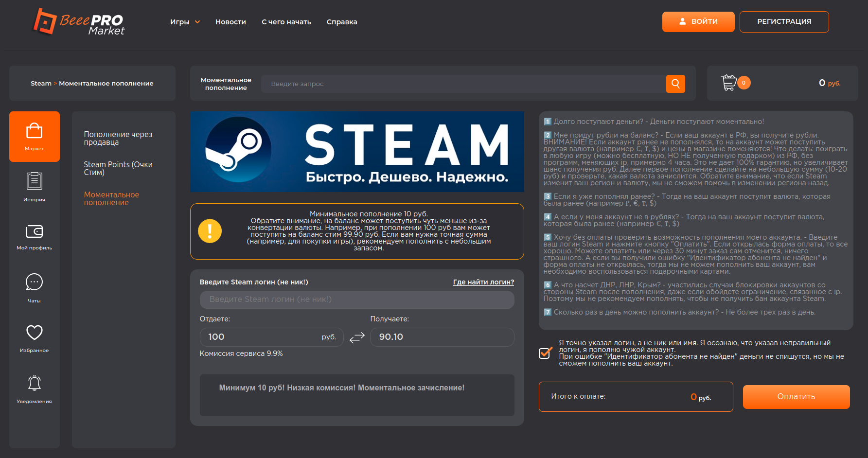
Task: Open the Справка menu item
Action: 342,22
